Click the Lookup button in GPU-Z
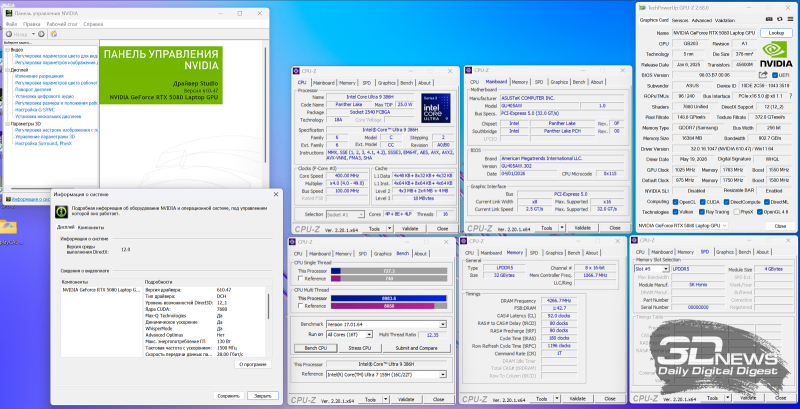 776,33
